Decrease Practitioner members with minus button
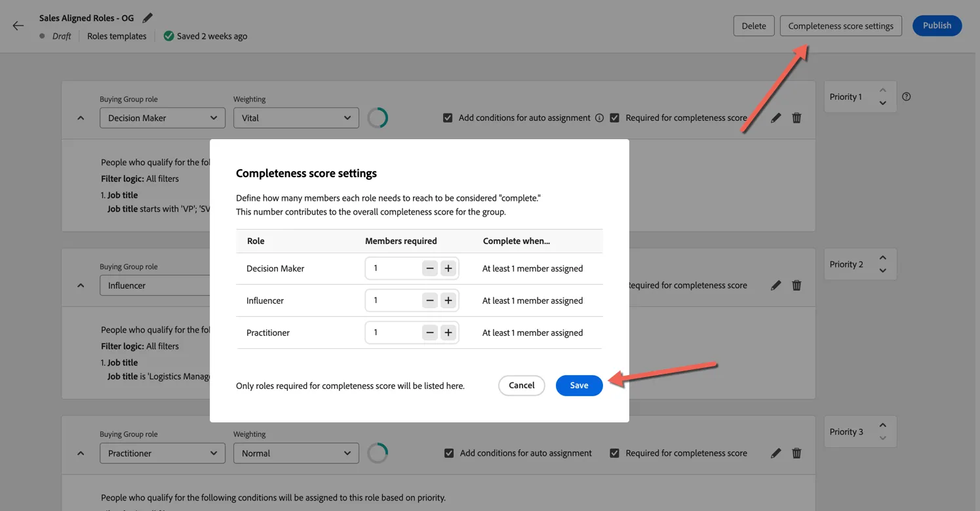The width and height of the screenshot is (980, 511). (430, 333)
